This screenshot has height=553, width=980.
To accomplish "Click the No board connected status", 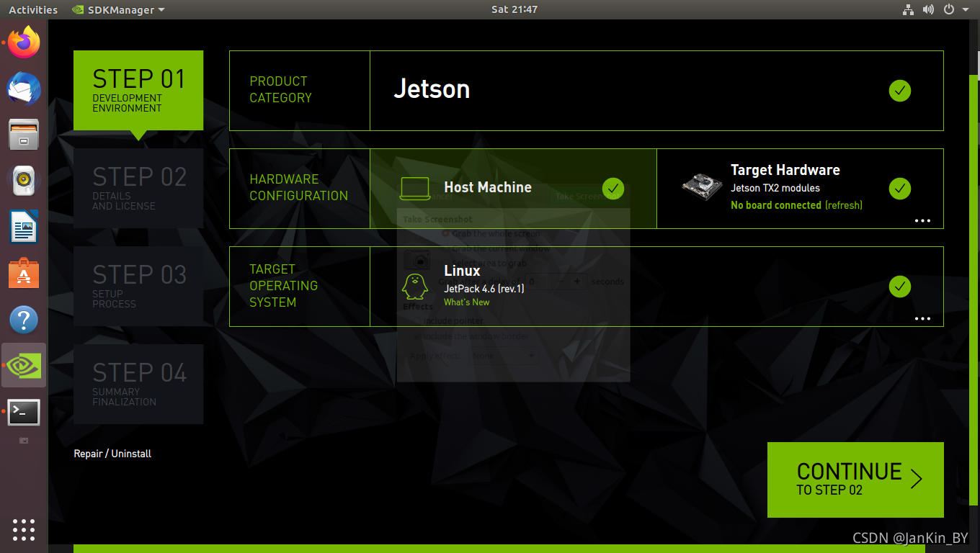I will pyautogui.click(x=776, y=205).
